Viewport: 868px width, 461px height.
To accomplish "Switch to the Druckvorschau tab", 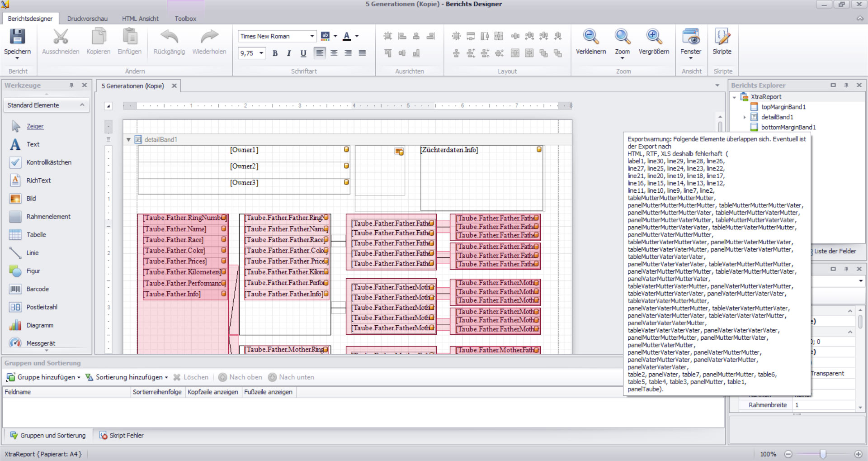I will (87, 19).
